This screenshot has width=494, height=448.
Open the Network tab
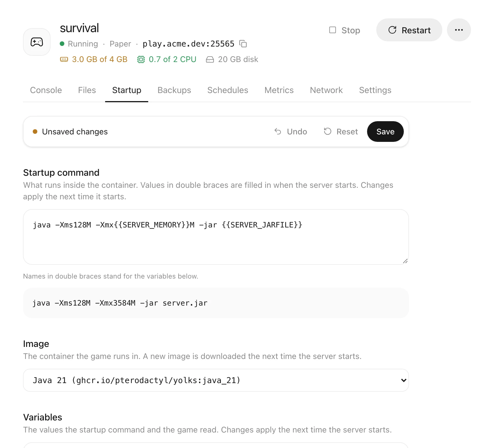click(x=326, y=90)
